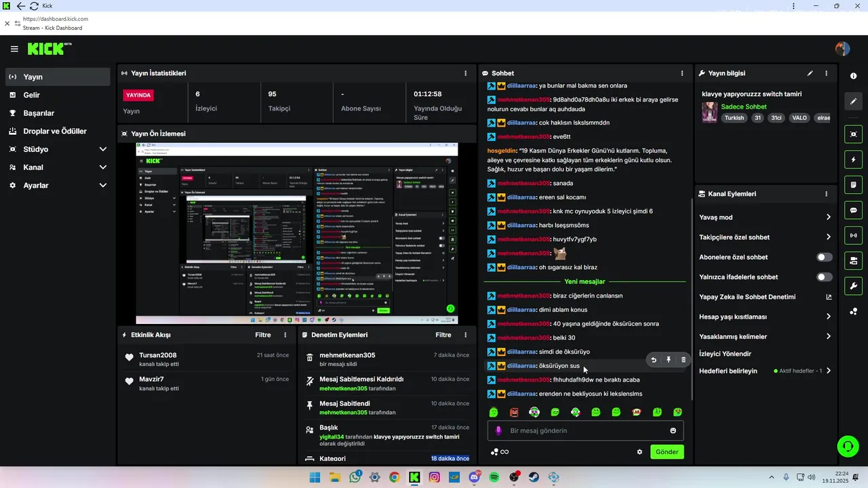
Task: Click the stream preview icon in right sidebar
Action: click(853, 134)
